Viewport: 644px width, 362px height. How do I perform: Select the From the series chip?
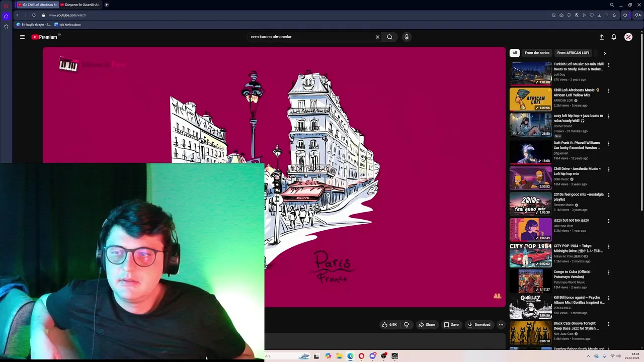537,53
